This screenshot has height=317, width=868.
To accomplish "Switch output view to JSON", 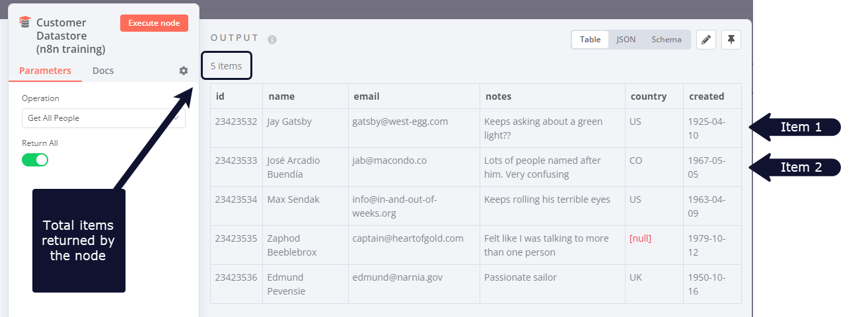I will (626, 40).
